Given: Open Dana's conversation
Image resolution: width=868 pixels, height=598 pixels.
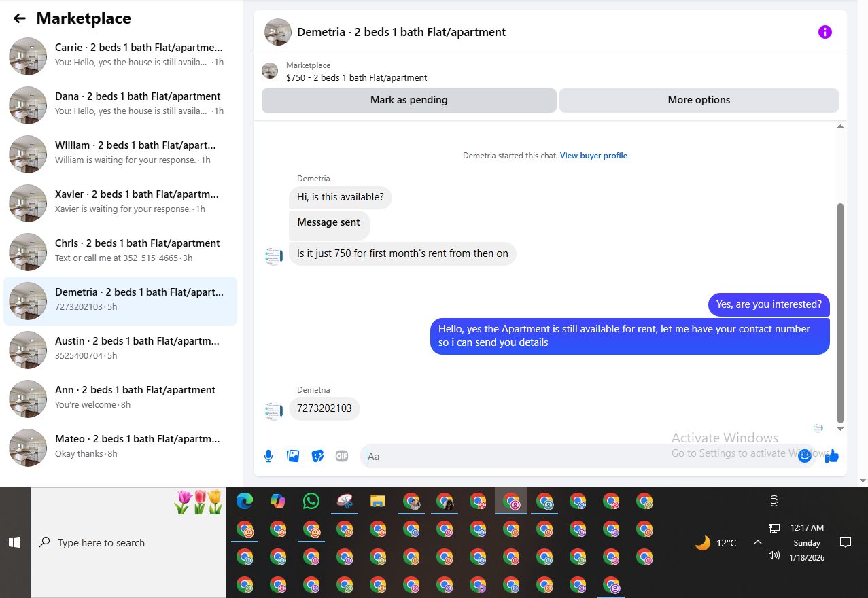Looking at the screenshot, I should 120,104.
